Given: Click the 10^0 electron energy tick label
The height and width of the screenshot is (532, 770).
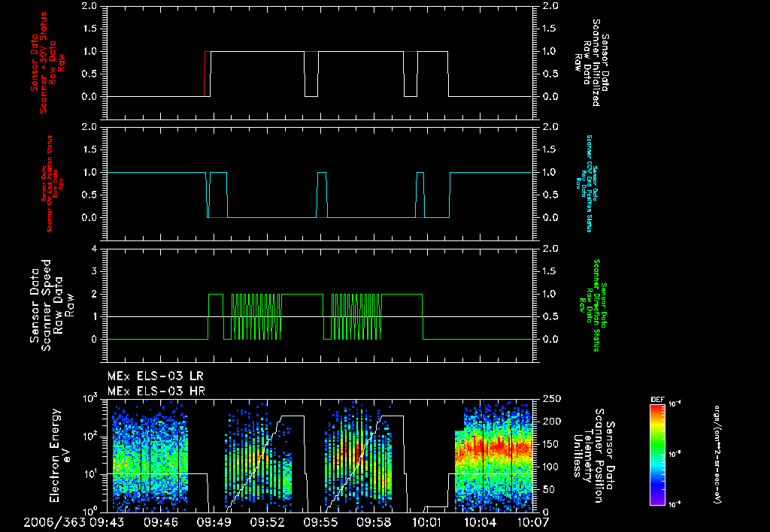Looking at the screenshot, I should (89, 512).
